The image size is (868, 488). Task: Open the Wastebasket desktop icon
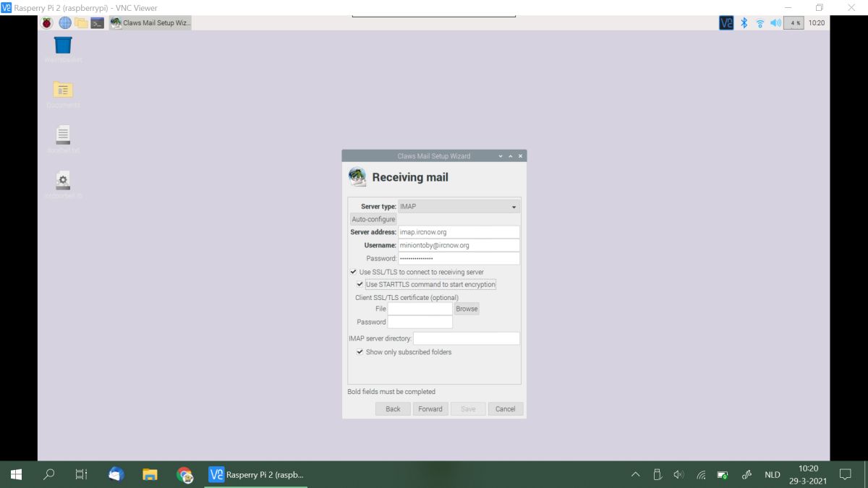click(63, 46)
